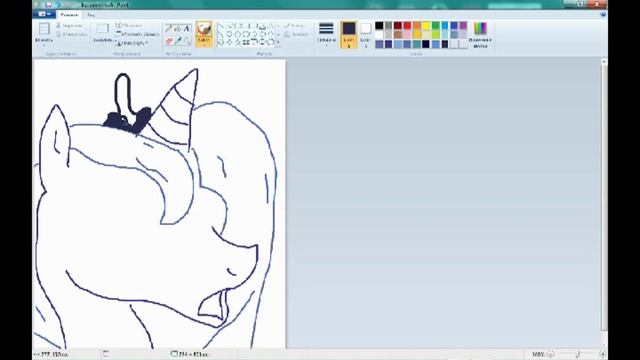Pick the black color swatch

379,26
